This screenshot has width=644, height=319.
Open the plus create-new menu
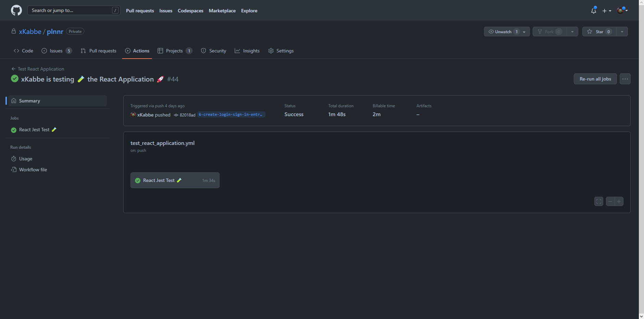(607, 11)
